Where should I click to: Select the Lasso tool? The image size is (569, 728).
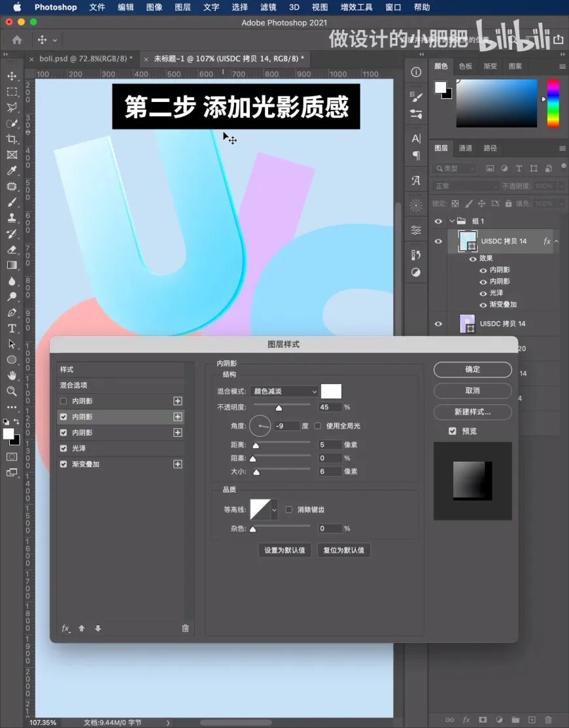12,107
